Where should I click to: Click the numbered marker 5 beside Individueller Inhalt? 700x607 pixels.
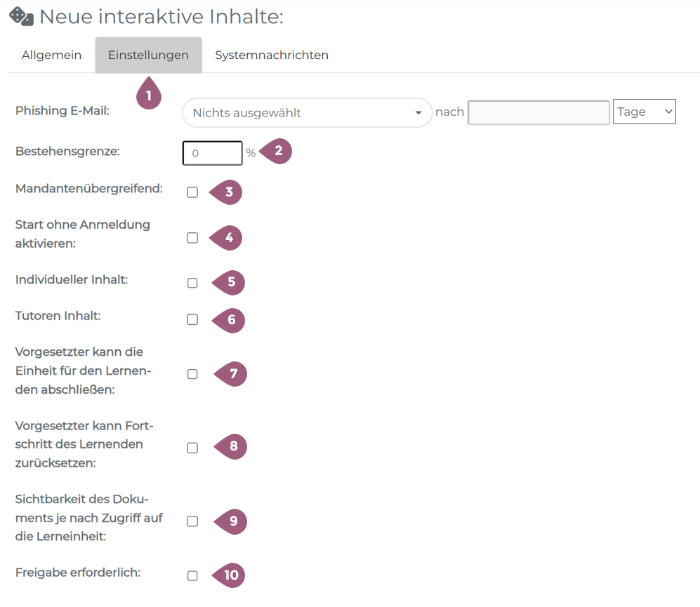tap(232, 283)
